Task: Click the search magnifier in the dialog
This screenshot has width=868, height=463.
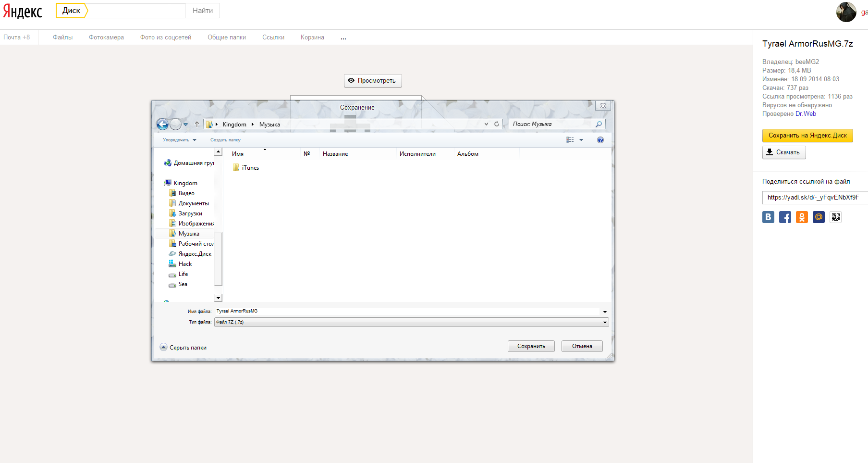Action: (x=599, y=124)
